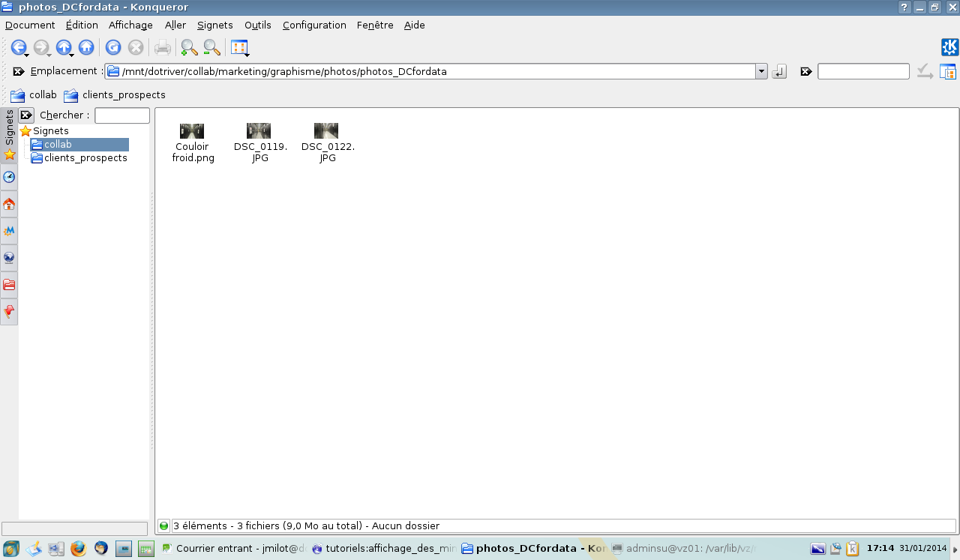Click the collab bookmark in bookmark toolbar
960x560 pixels.
(x=34, y=95)
